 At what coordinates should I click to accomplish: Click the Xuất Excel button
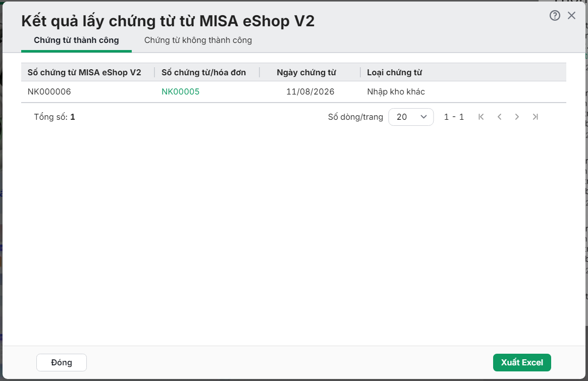(x=522, y=363)
